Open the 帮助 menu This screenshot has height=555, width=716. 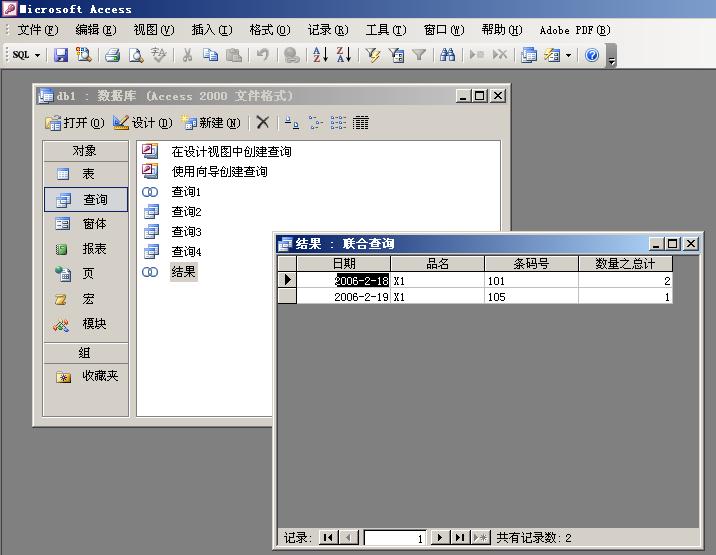(x=502, y=30)
